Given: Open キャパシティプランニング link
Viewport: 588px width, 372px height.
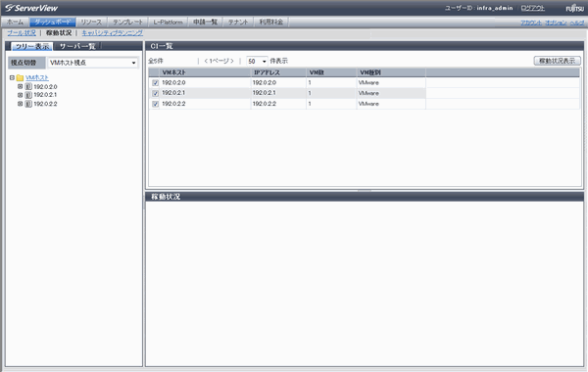Looking at the screenshot, I should point(112,33).
